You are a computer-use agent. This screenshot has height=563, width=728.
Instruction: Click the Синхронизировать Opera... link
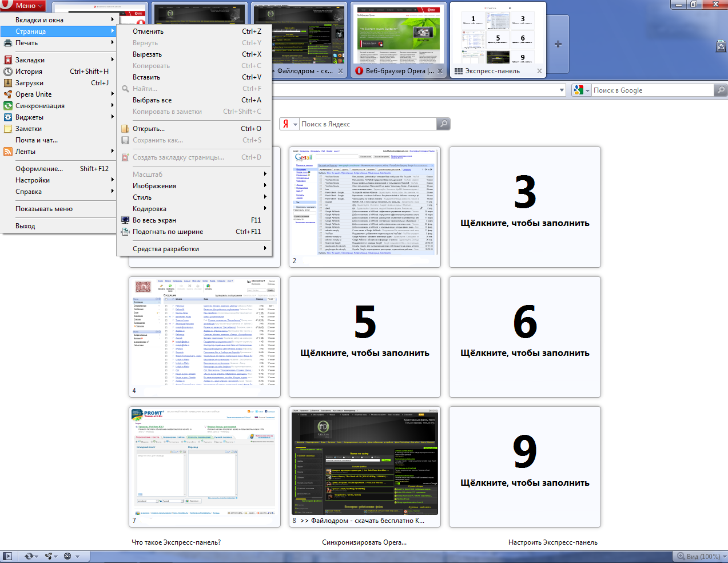tap(364, 542)
